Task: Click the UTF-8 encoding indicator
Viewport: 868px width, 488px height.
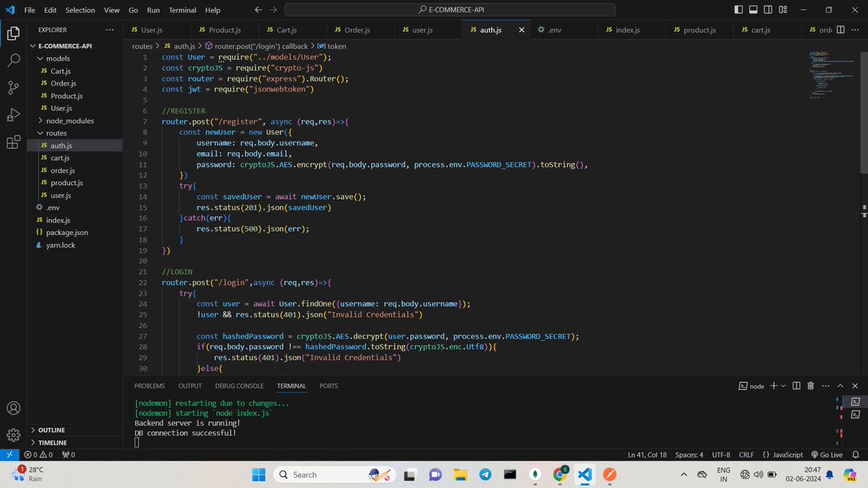Action: pyautogui.click(x=721, y=455)
